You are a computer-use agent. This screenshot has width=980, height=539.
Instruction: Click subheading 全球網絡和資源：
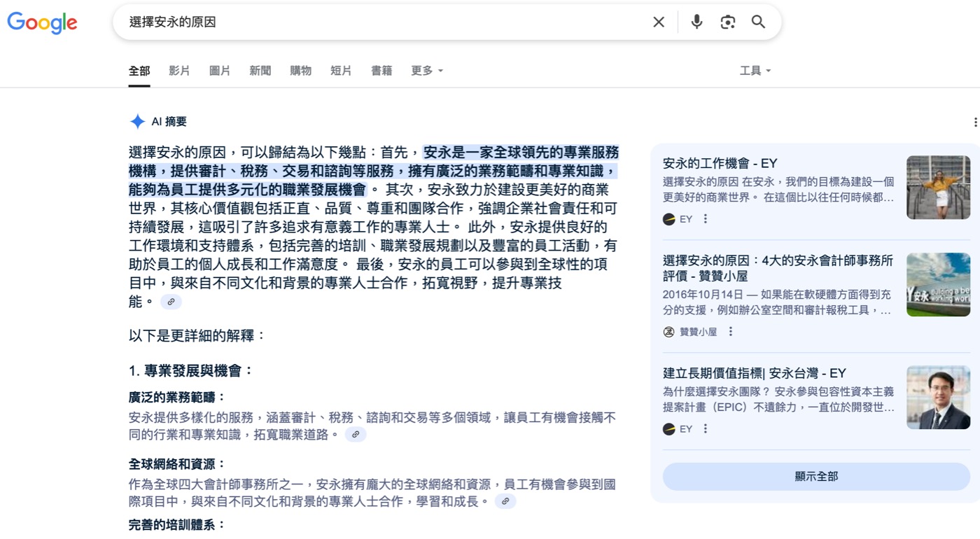pos(178,464)
